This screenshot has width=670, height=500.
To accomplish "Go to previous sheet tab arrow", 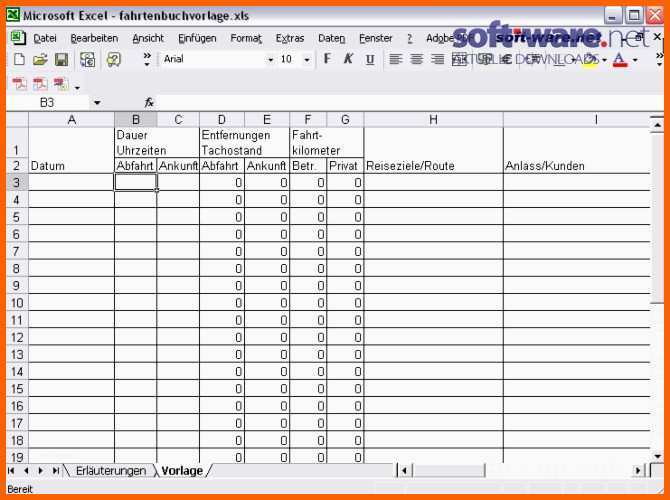I will coord(26,471).
